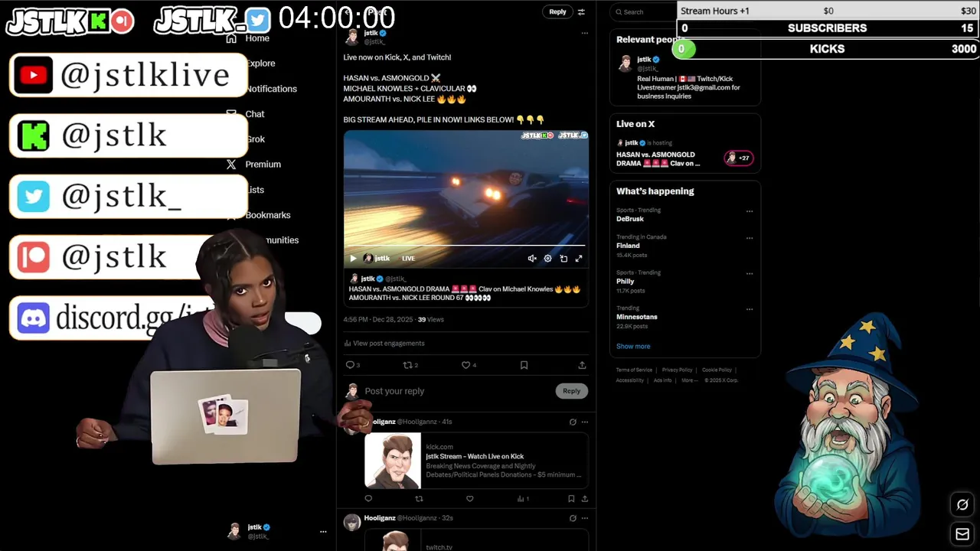The height and width of the screenshot is (551, 980).
Task: Open Privacy Policy footer link
Action: point(677,370)
